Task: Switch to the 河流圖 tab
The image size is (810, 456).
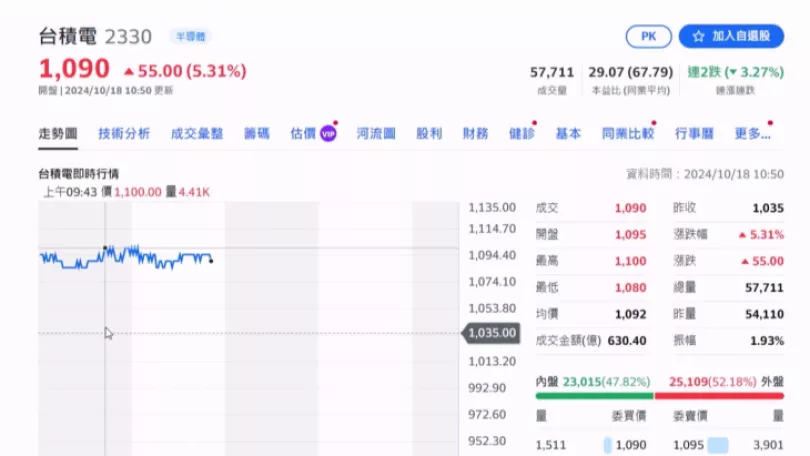Action: [x=376, y=134]
